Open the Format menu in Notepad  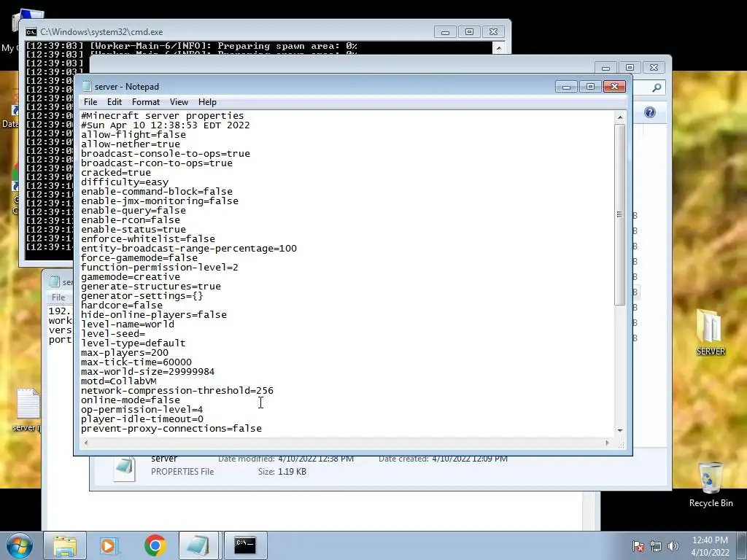tap(146, 102)
